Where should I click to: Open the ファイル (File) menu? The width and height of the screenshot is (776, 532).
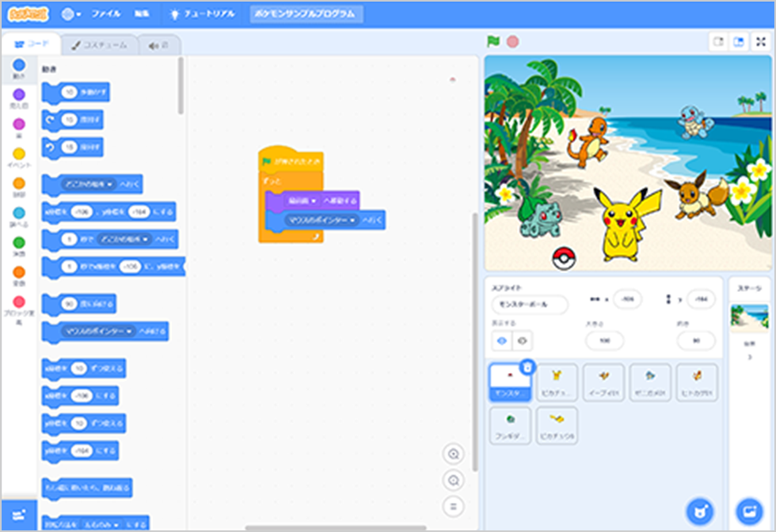point(105,14)
